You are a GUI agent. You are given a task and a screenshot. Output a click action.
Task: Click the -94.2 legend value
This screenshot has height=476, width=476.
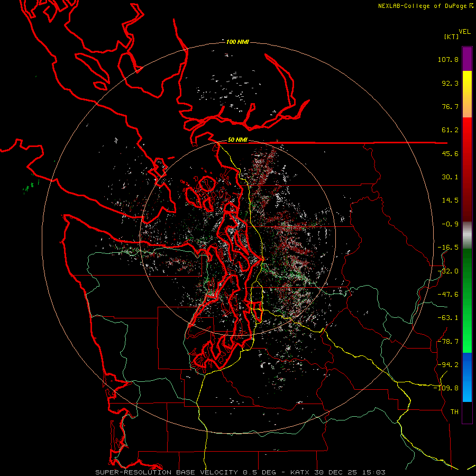coord(448,365)
